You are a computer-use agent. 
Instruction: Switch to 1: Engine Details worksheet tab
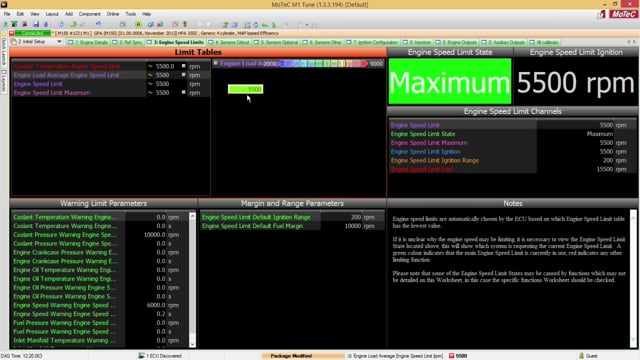(88, 42)
